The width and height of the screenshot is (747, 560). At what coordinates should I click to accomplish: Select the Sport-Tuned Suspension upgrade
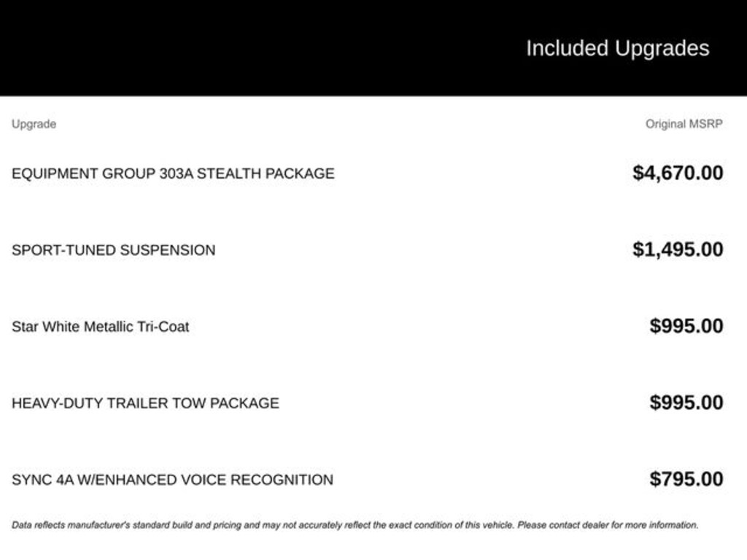(x=113, y=250)
